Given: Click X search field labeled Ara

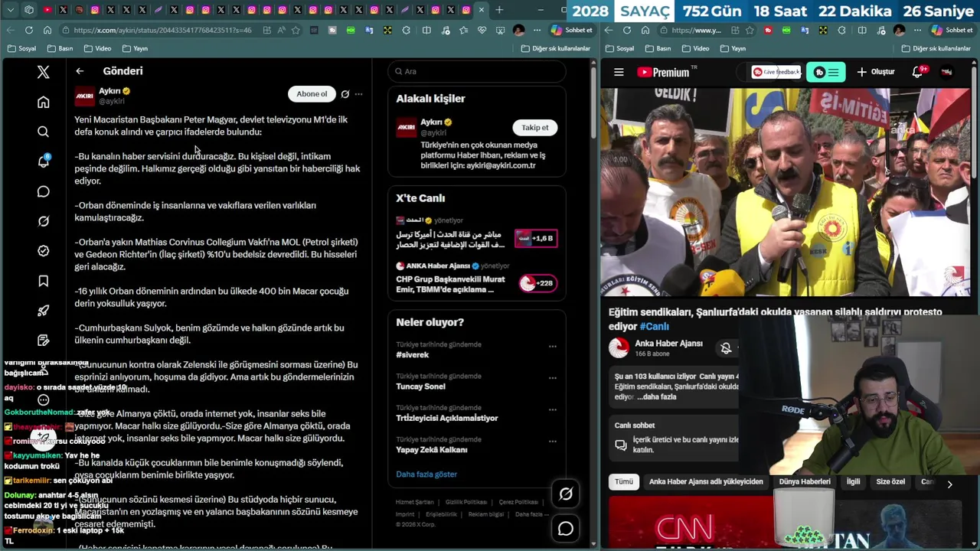Looking at the screenshot, I should (477, 71).
